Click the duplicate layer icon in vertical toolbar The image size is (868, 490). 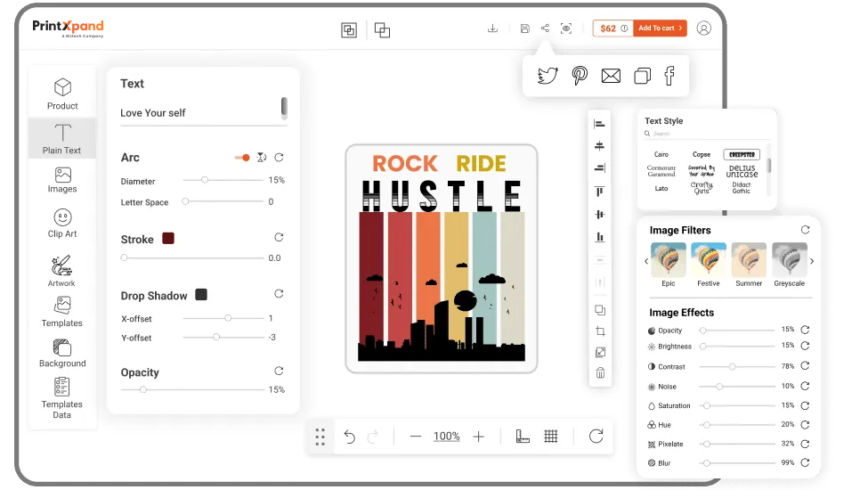click(600, 310)
